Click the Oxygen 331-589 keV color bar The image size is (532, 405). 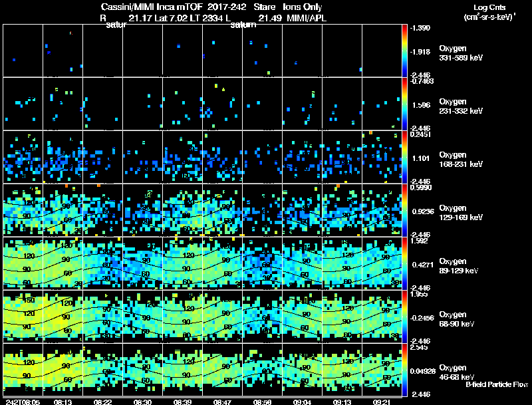point(404,51)
